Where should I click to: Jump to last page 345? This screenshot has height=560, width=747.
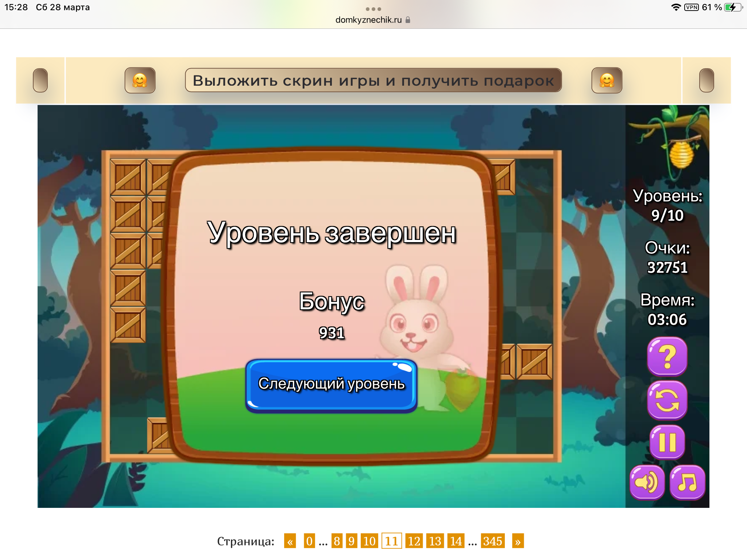(x=492, y=541)
